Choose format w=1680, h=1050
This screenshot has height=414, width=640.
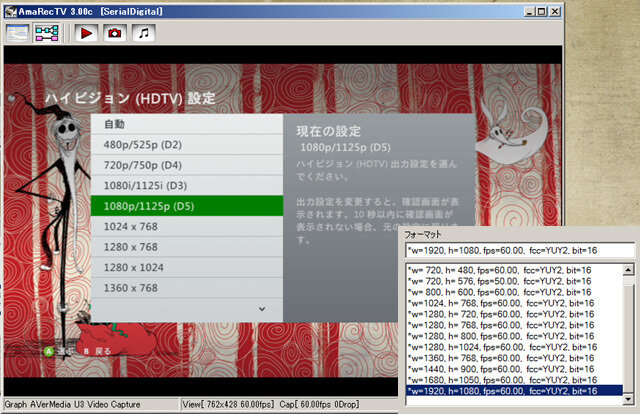point(514,380)
